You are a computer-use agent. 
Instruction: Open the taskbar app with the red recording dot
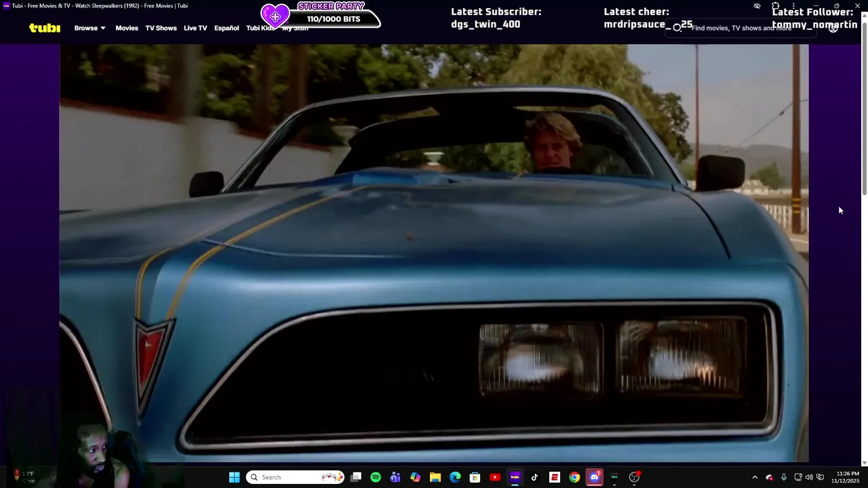click(x=634, y=477)
